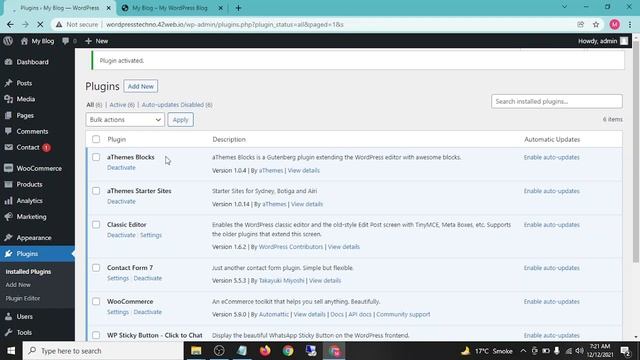Viewport: 640px width, 360px height.
Task: Select the WP Sticky Button checkbox
Action: point(96,335)
